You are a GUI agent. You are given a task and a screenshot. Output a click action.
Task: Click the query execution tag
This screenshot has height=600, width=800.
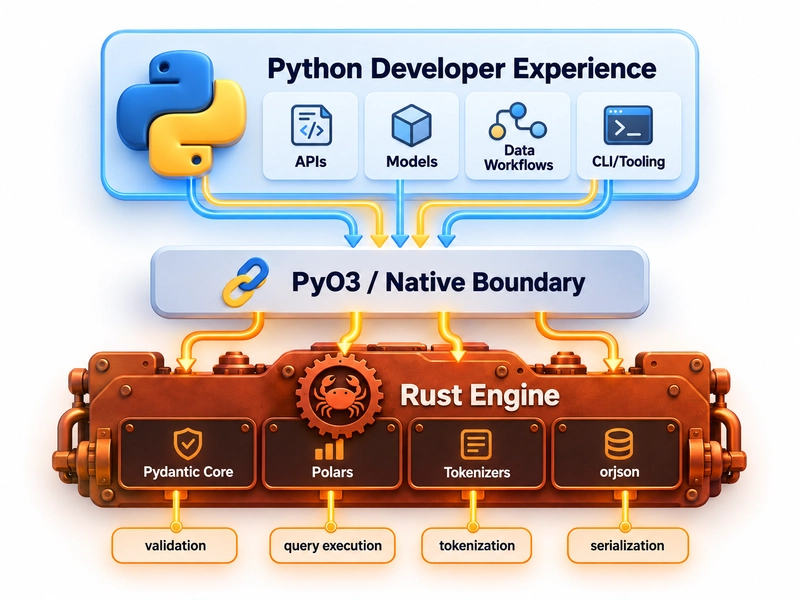point(333,545)
